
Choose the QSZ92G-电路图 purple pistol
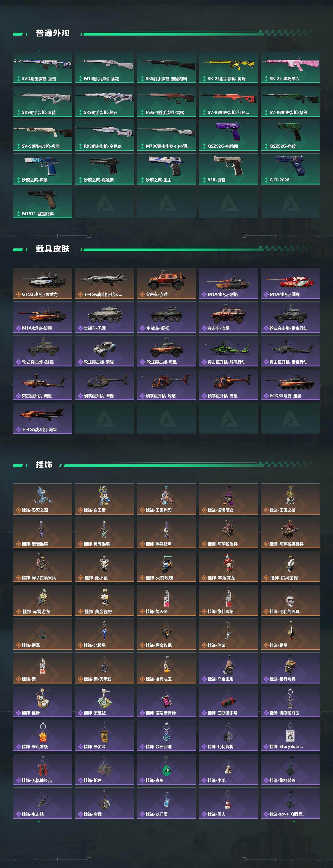(228, 135)
